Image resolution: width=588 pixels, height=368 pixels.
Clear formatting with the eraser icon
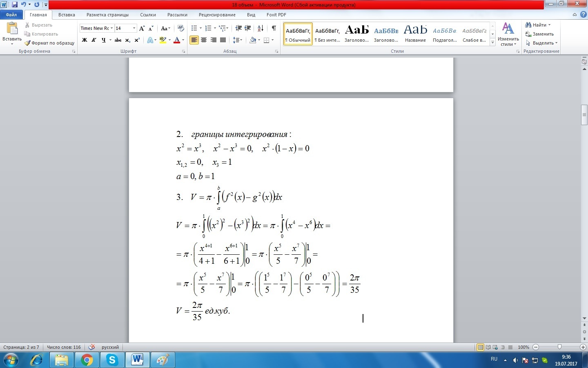point(180,28)
